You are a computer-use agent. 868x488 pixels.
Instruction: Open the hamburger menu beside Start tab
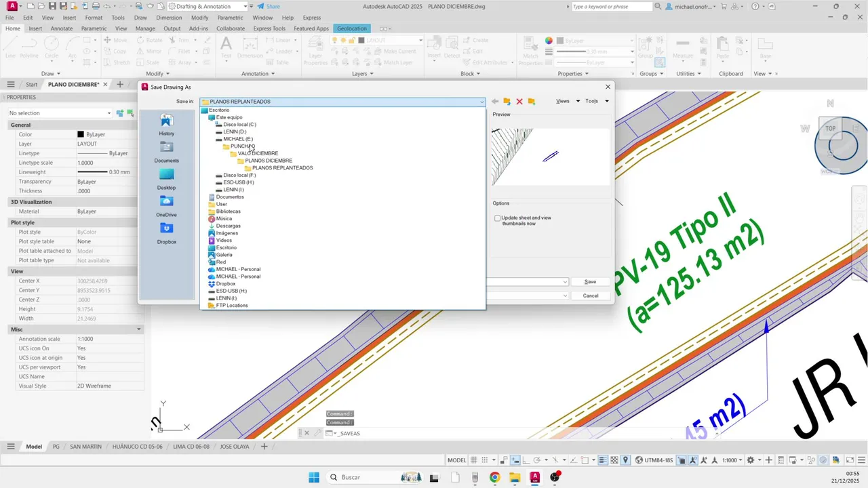(x=11, y=85)
